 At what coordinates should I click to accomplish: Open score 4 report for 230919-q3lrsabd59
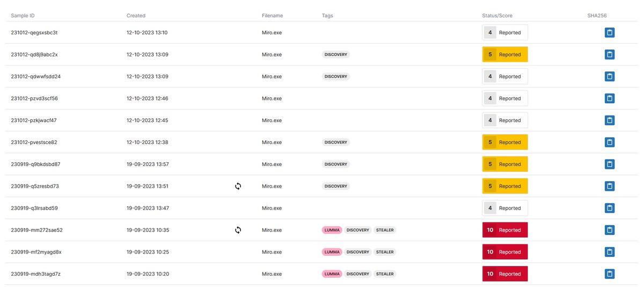click(x=505, y=208)
